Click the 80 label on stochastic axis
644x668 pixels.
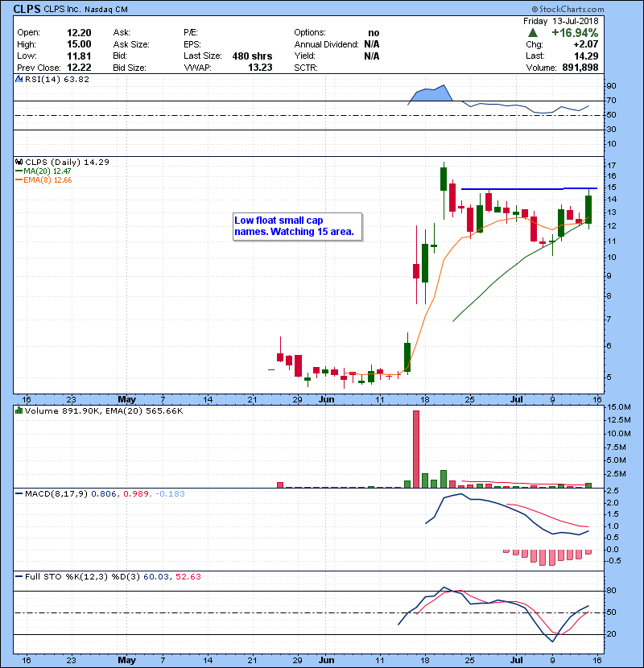pyautogui.click(x=611, y=591)
